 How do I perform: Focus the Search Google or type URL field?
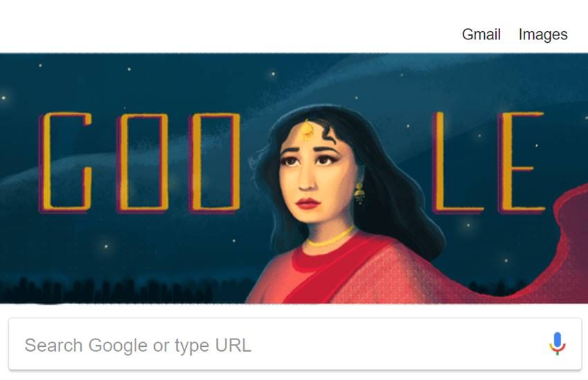[x=295, y=345]
